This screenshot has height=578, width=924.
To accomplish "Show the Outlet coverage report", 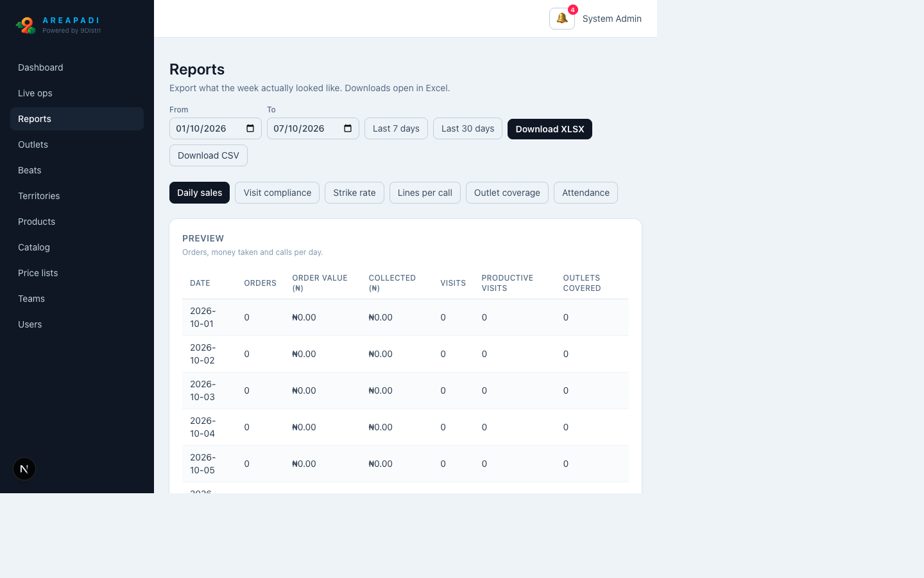I will tap(507, 193).
